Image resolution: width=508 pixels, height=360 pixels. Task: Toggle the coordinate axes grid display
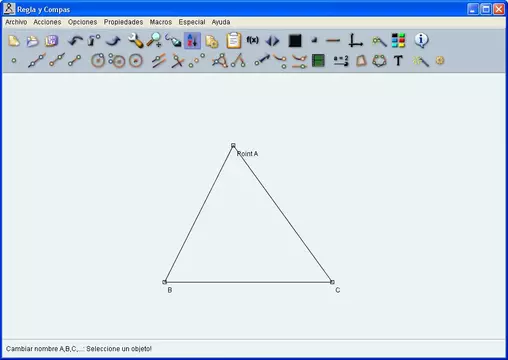coord(356,40)
